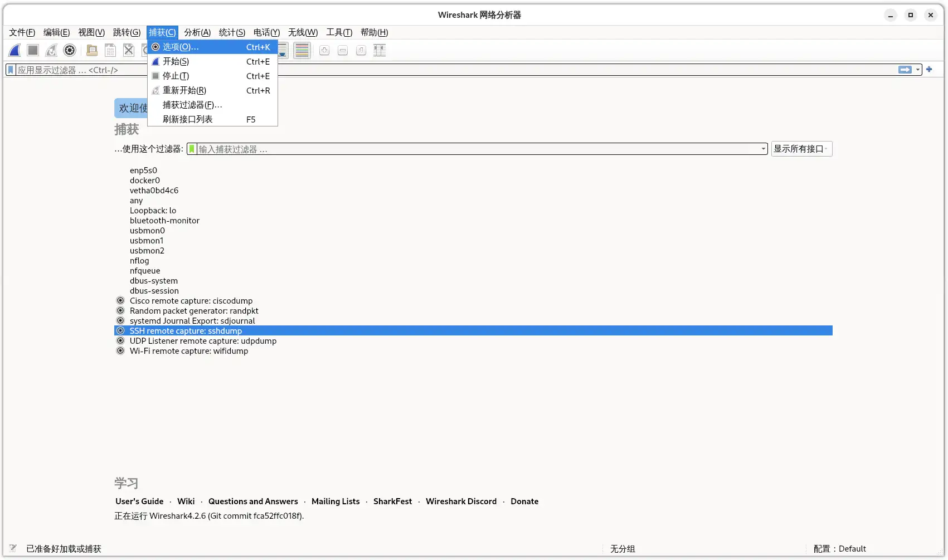948x560 pixels.
Task: Open the 工具(T) menu
Action: 339,32
